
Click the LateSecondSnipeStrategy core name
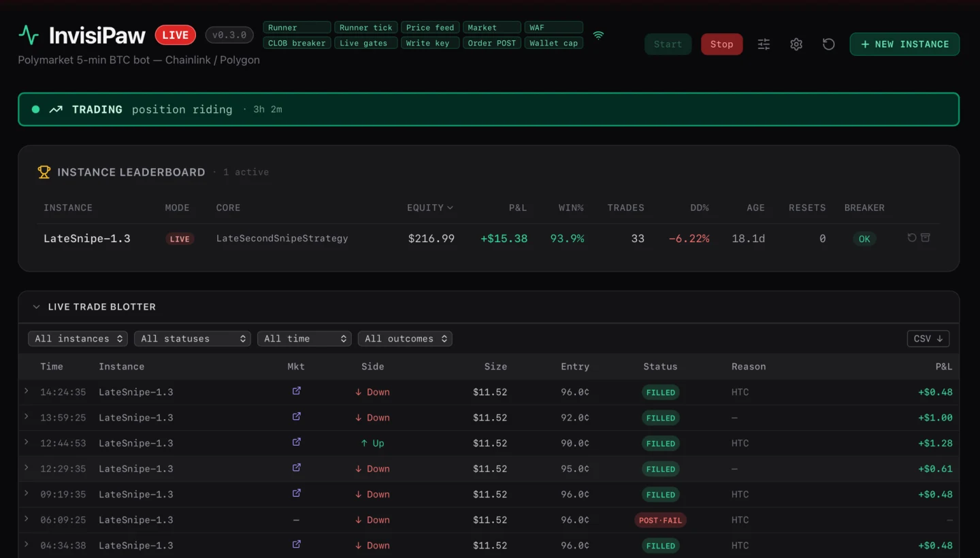pos(282,238)
